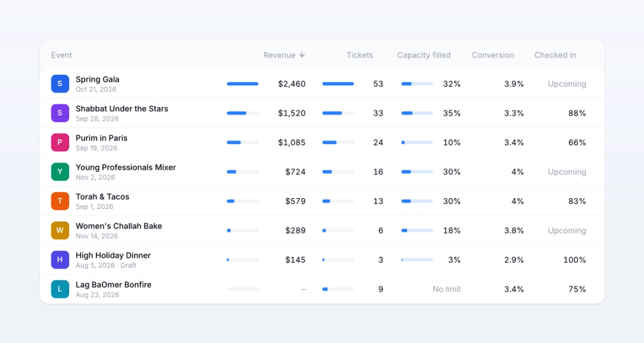Click the orange T icon for Torah & Tacos
The image size is (644, 343).
coord(60,201)
